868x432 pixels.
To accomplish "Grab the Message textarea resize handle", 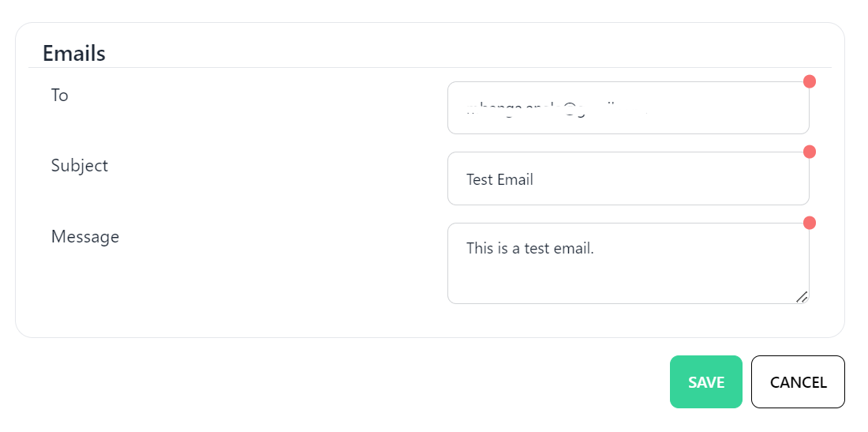I will point(801,297).
